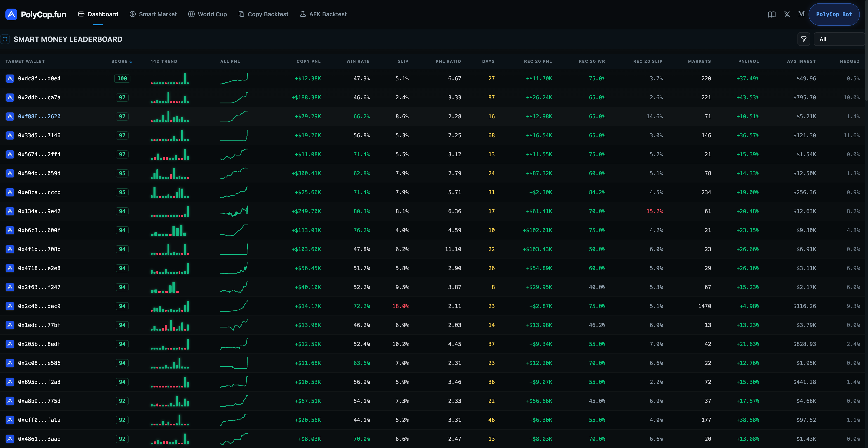Click wallet icon for 0xe8ca...cccb
This screenshot has height=448, width=868.
pyautogui.click(x=10, y=192)
